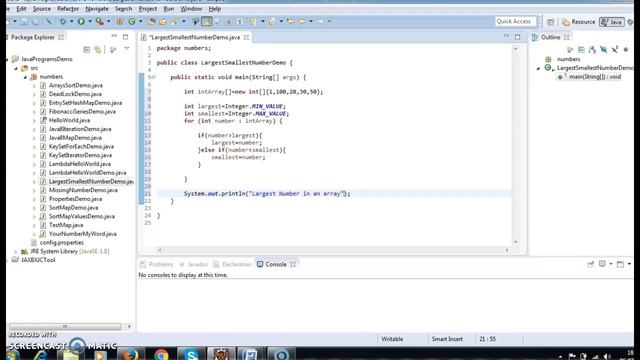The image size is (640, 360).
Task: Toggle Link with Editor in Package Explorer
Action: click(98, 49)
